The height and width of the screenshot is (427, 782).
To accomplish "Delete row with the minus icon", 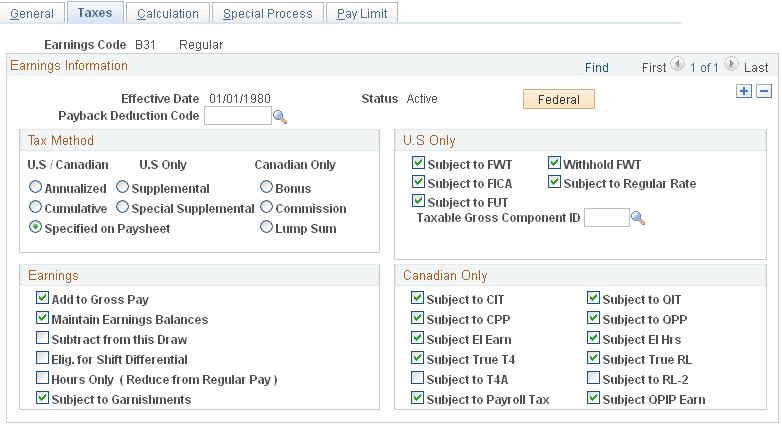I will pos(764,91).
